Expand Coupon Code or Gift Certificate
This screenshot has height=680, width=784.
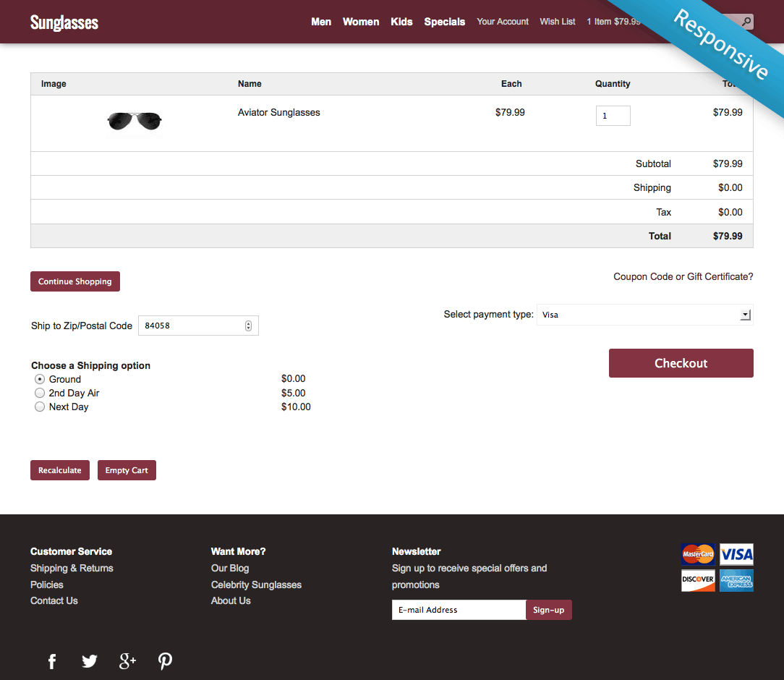tap(683, 276)
